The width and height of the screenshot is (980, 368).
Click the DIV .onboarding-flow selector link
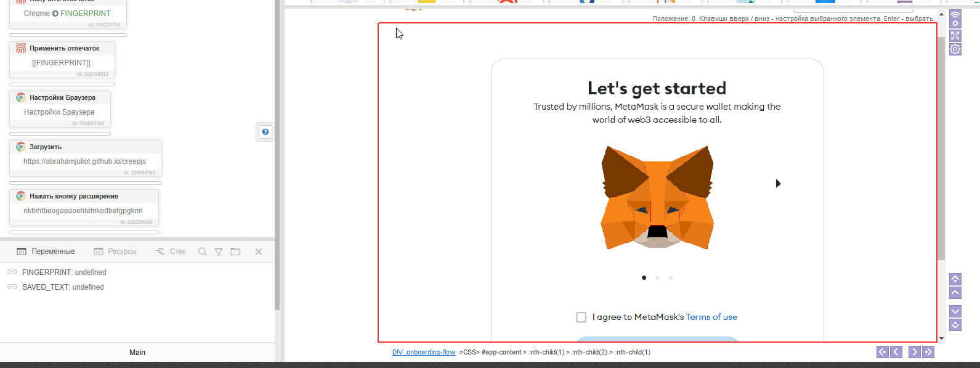[424, 353]
